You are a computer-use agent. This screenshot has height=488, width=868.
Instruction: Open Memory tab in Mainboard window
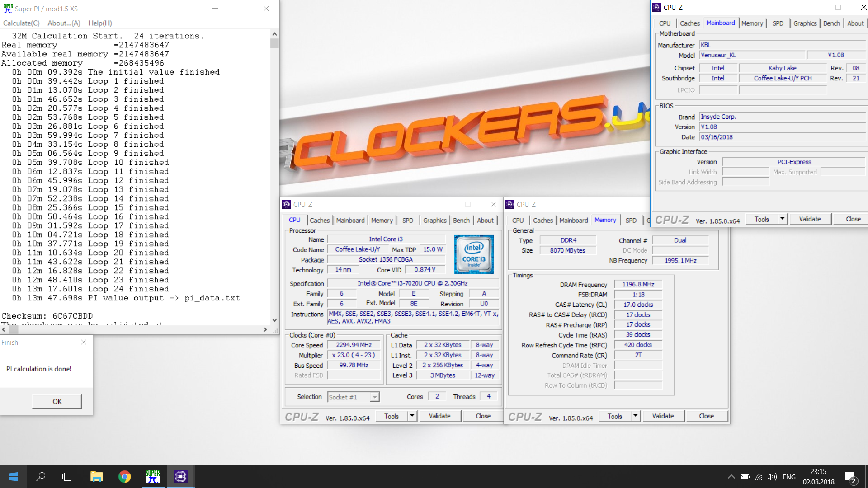(752, 23)
